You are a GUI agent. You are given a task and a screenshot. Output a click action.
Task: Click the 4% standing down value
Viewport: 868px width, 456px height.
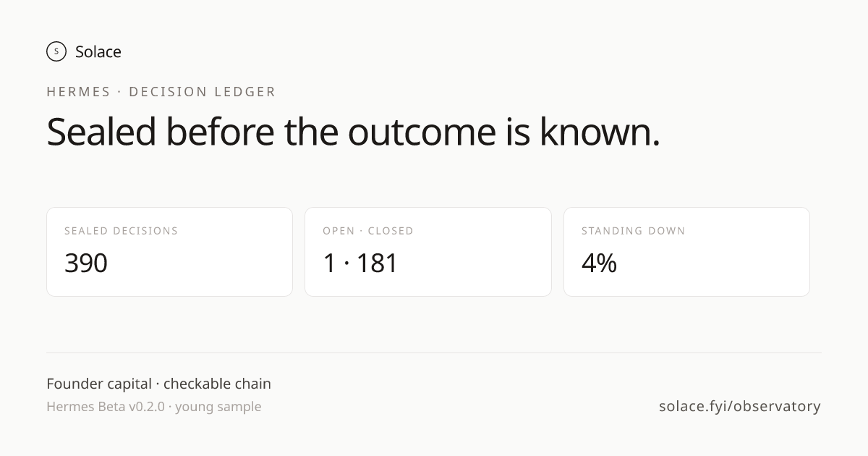pos(599,263)
